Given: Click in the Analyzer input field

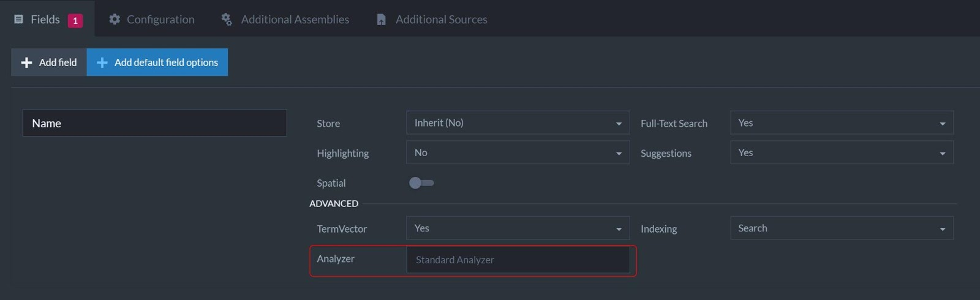Looking at the screenshot, I should point(518,260).
